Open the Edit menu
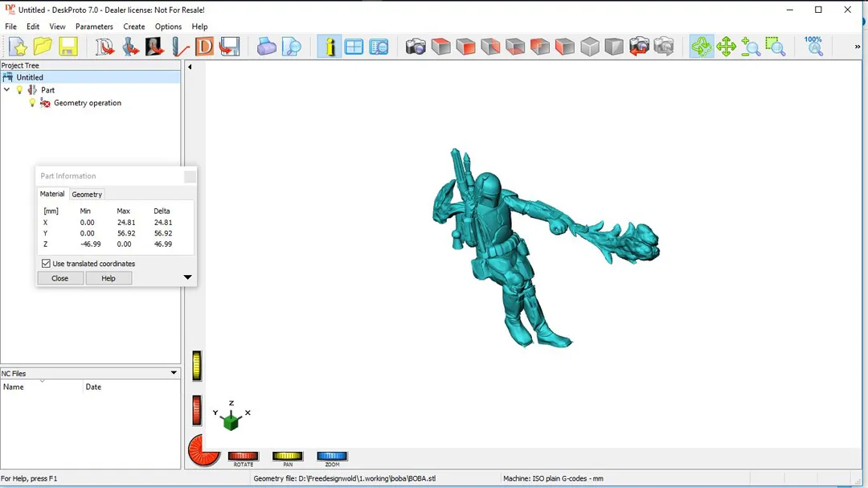Screen dimensions: 868x488 pyautogui.click(x=33, y=27)
